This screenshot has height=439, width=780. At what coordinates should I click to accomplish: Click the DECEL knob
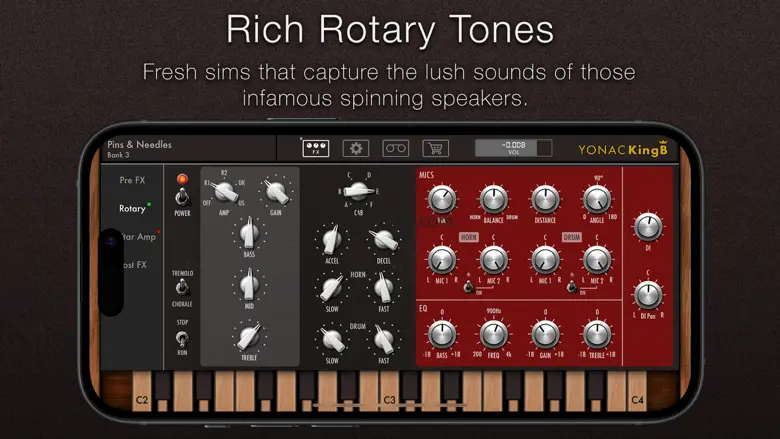[x=384, y=240]
